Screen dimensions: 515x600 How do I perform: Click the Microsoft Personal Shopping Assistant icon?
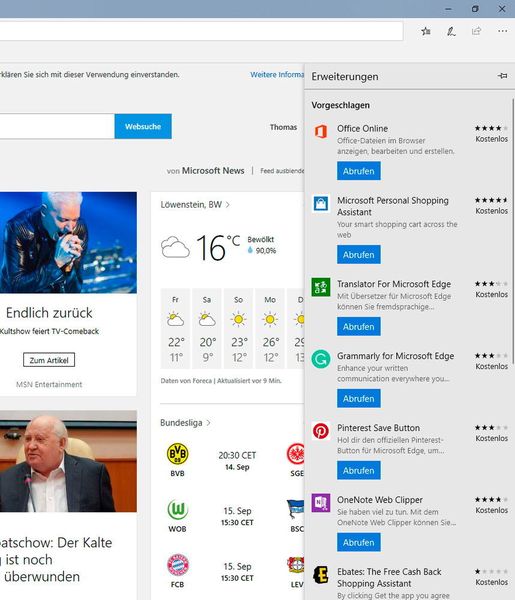321,204
